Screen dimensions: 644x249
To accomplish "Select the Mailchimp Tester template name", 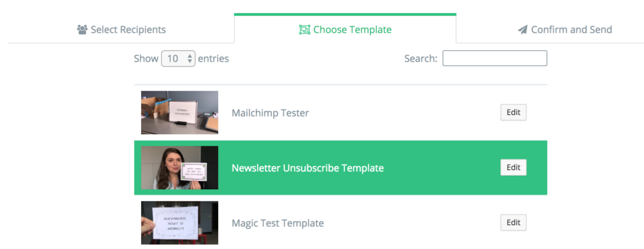I will pyautogui.click(x=270, y=113).
